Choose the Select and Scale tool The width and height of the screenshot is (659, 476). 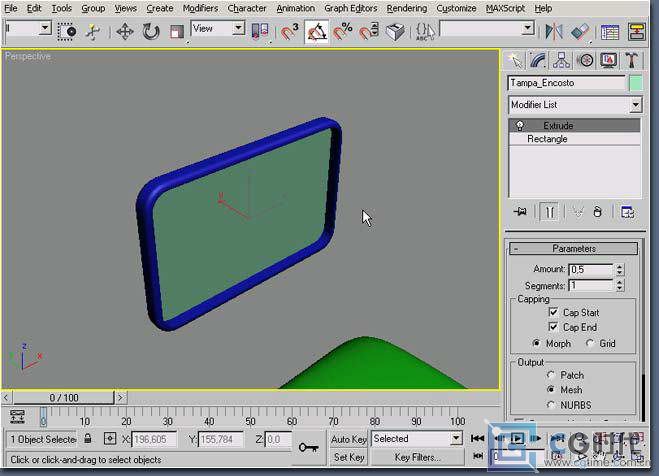click(177, 32)
